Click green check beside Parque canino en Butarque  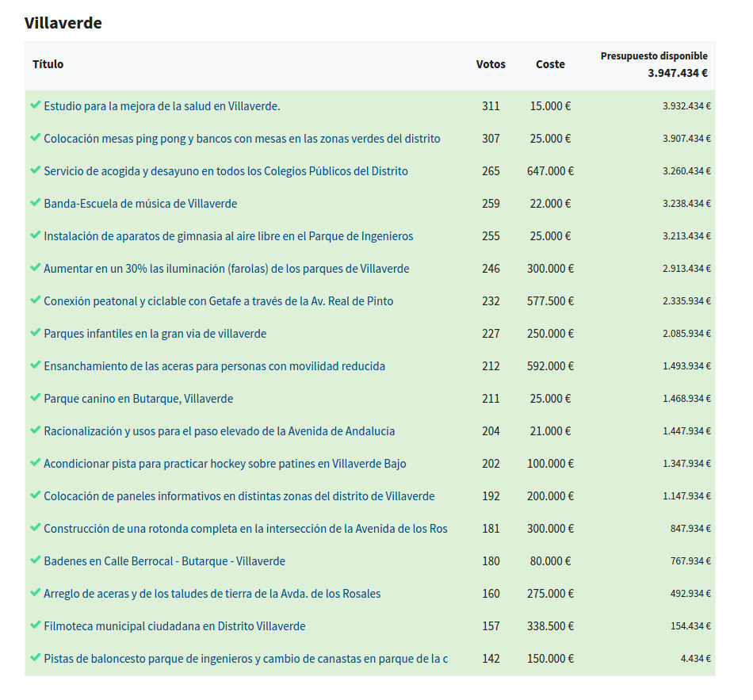coord(35,397)
